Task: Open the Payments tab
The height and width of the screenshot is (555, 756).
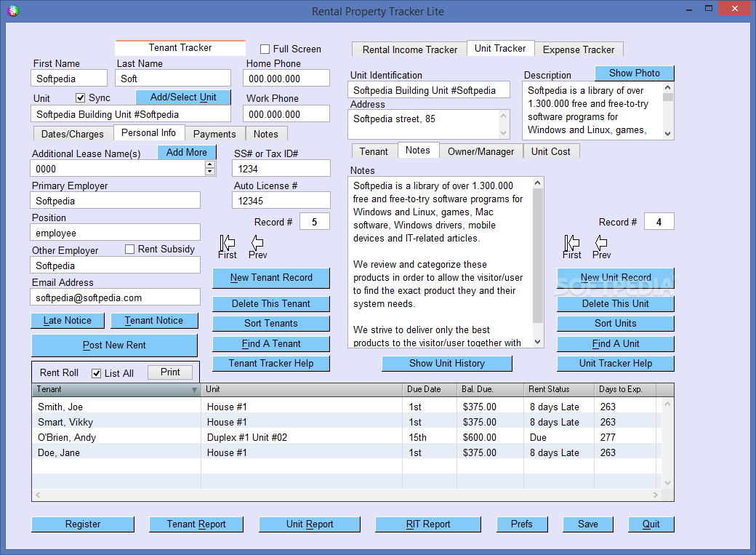Action: [x=214, y=134]
